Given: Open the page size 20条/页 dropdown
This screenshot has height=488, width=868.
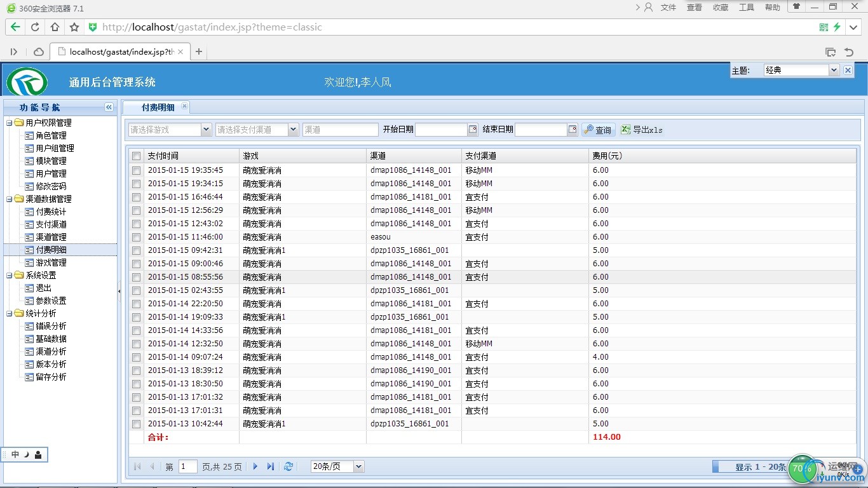Looking at the screenshot, I should click(x=358, y=466).
